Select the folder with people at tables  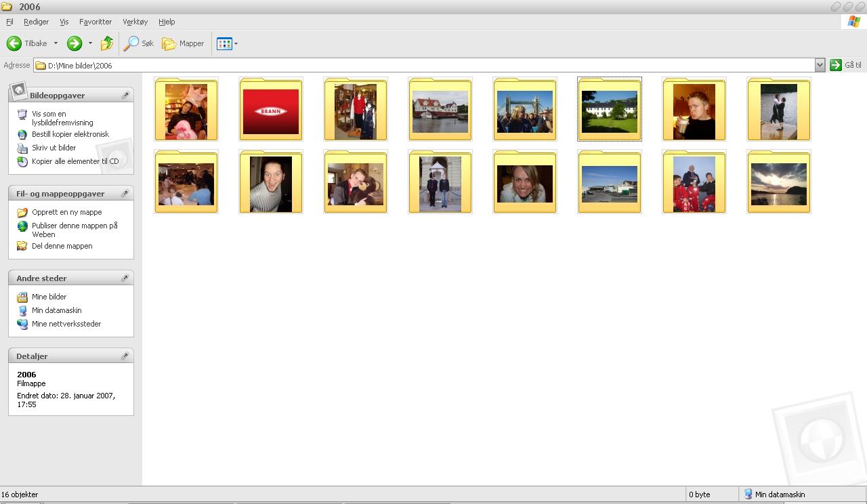(186, 182)
